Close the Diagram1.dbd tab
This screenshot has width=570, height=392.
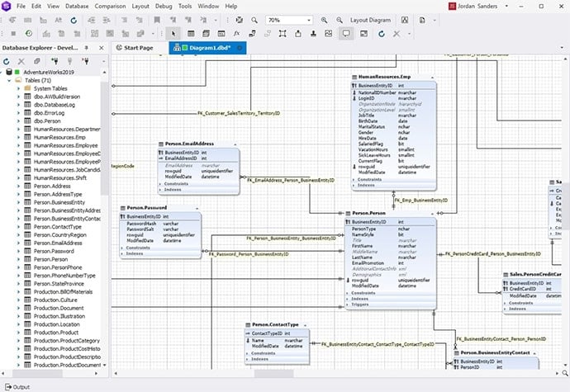[240, 48]
